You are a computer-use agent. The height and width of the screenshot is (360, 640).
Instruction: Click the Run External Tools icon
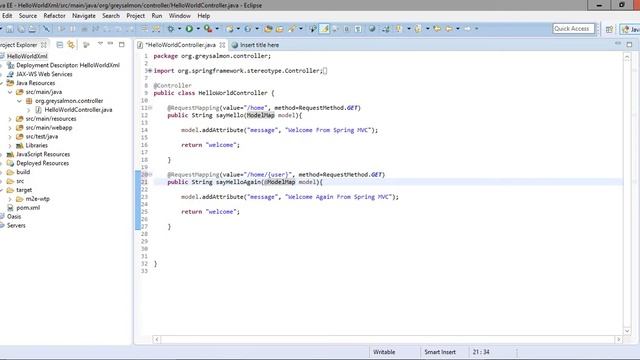coord(208,29)
